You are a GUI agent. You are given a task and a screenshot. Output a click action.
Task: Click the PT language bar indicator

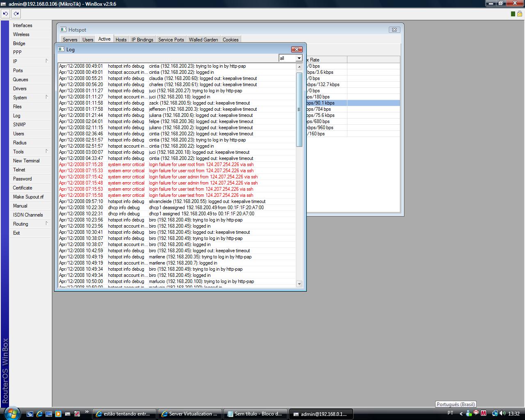pyautogui.click(x=450, y=413)
